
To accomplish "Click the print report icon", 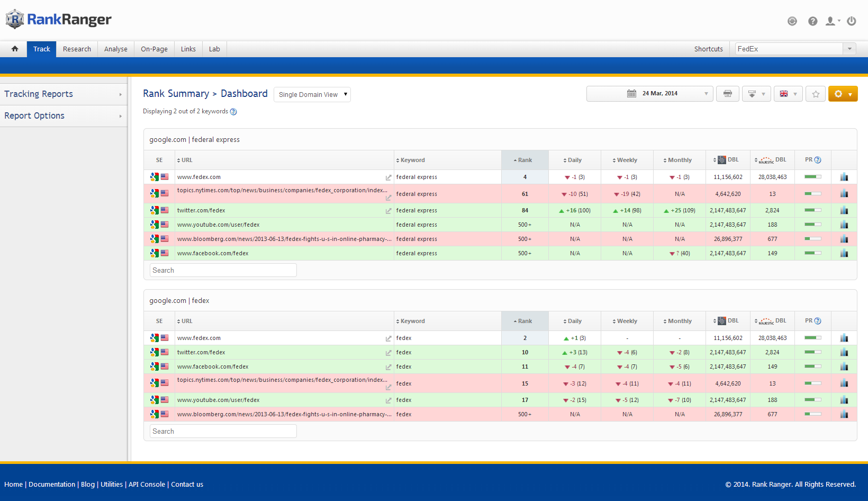I will [x=728, y=94].
